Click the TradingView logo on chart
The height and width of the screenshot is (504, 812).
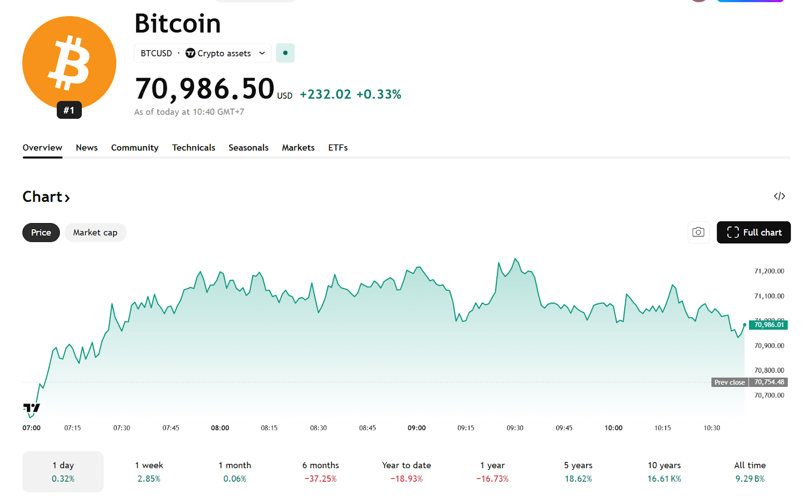pos(31,408)
